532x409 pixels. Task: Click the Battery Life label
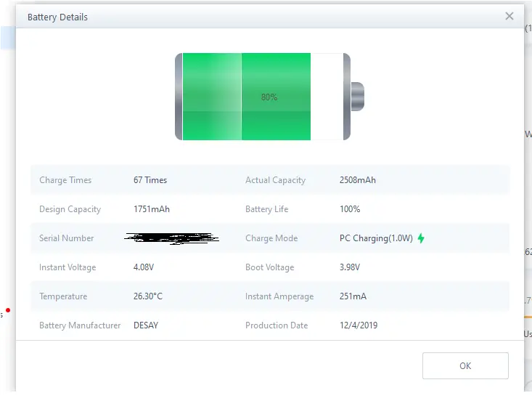point(266,209)
